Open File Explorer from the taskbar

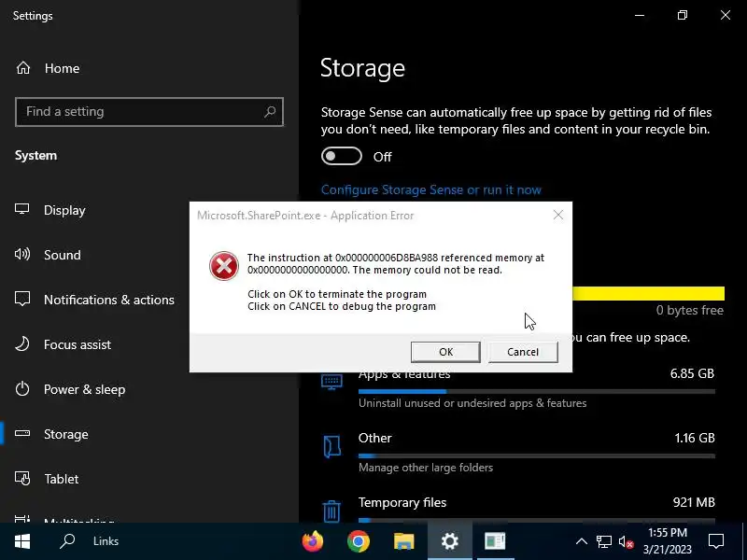coord(404,541)
